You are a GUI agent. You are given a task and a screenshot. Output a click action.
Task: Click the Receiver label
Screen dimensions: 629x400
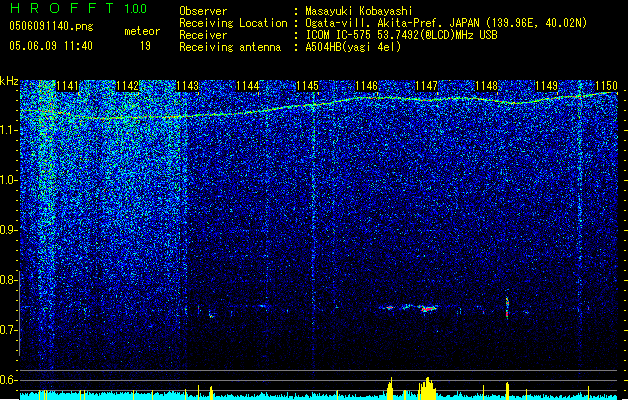[x=203, y=35]
